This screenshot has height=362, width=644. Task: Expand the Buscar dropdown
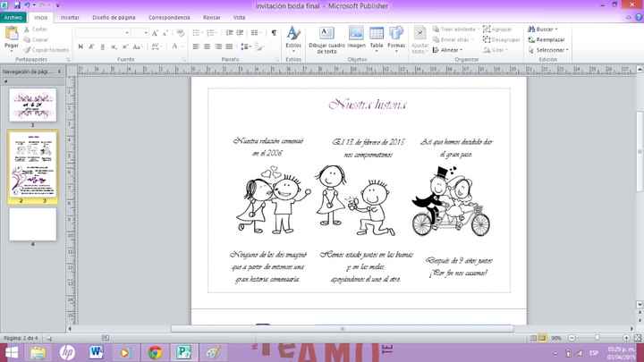click(x=547, y=29)
